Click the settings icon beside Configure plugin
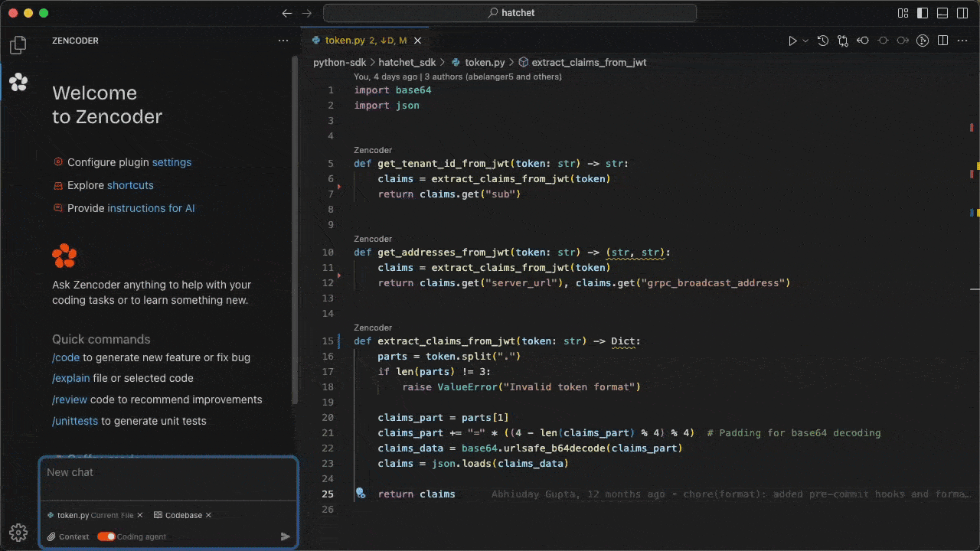Viewport: 980px width, 551px height. (x=58, y=162)
